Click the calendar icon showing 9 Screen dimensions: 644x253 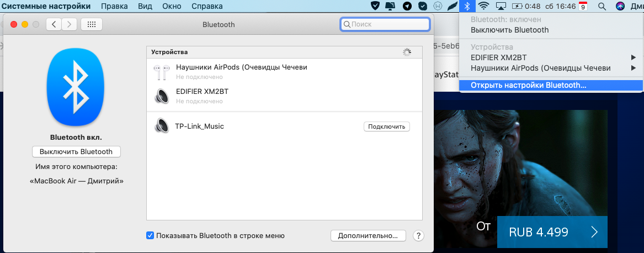click(x=582, y=6)
